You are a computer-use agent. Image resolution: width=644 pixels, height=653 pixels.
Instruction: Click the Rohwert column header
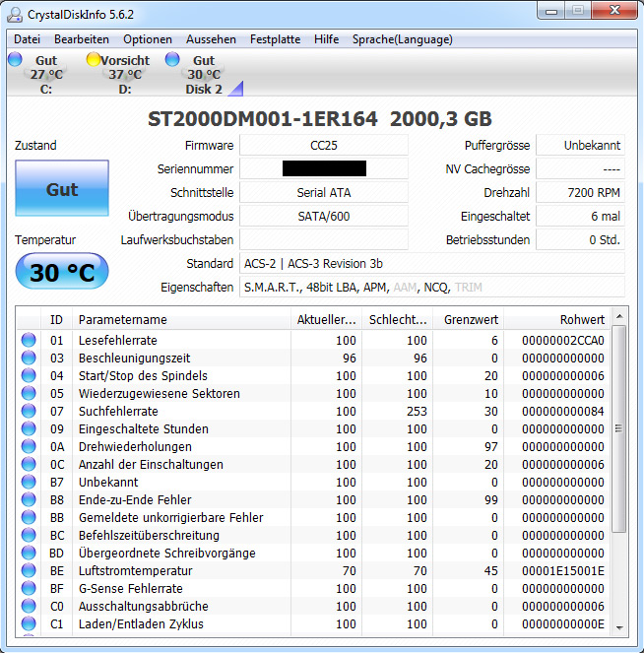point(557,319)
